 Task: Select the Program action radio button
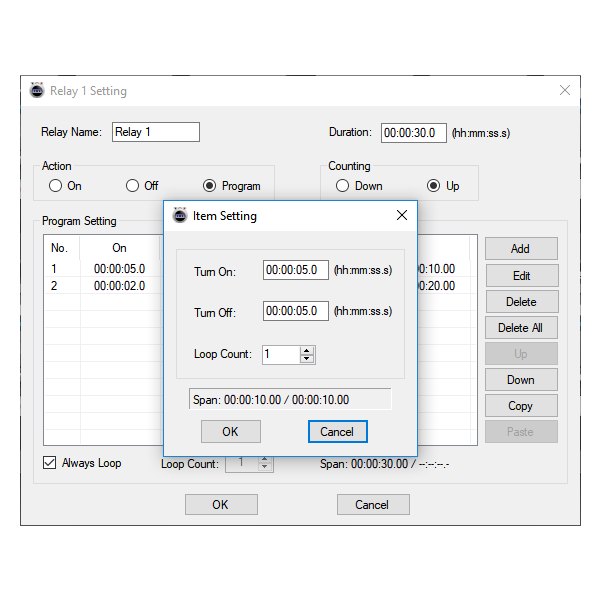pos(209,186)
